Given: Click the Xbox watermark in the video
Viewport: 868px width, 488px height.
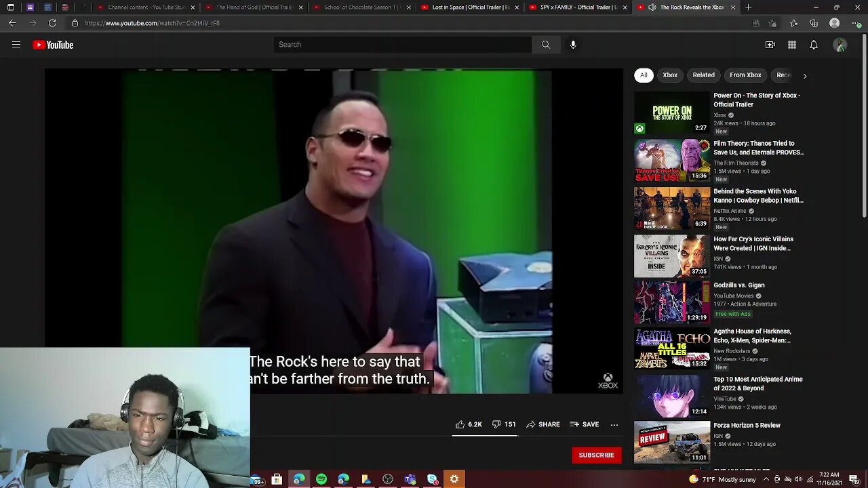Looking at the screenshot, I should 608,382.
